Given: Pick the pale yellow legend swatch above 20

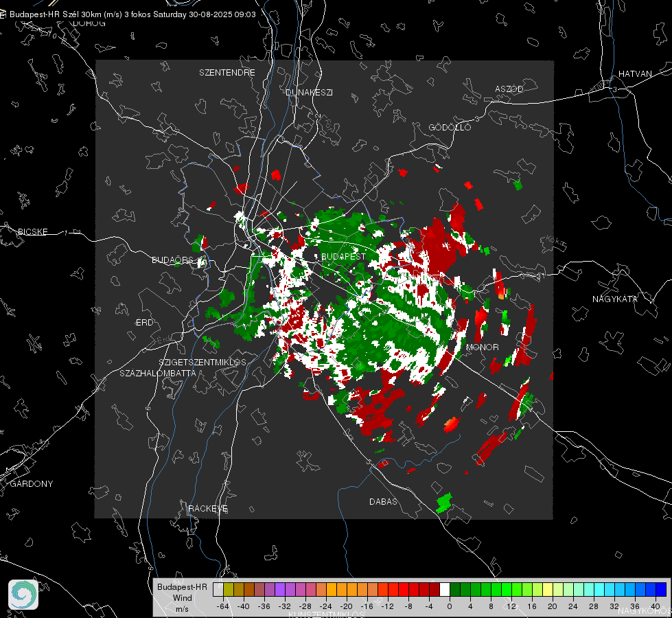Looking at the screenshot, I should [548, 590].
